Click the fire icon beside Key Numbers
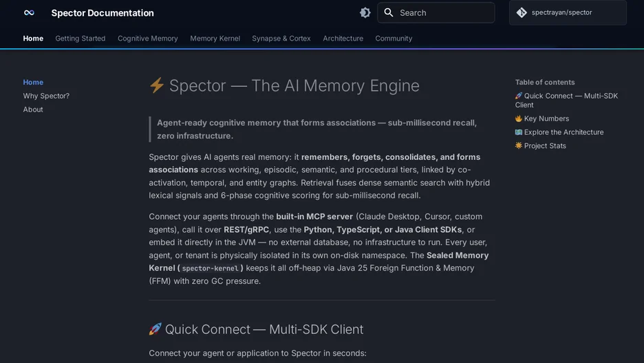This screenshot has height=363, width=644. (519, 118)
